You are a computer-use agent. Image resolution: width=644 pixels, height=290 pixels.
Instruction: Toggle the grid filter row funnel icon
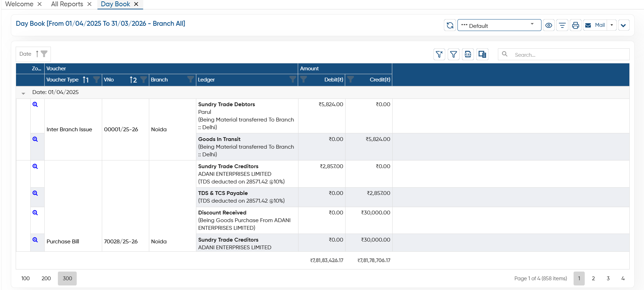[x=454, y=54]
